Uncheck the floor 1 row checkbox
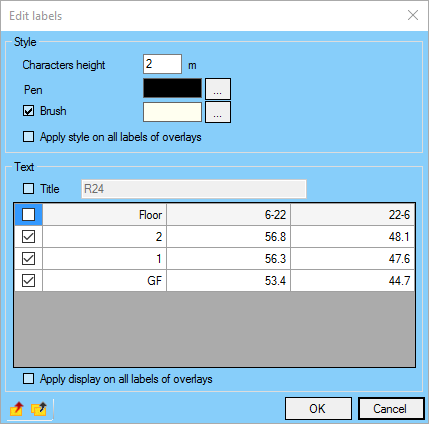The width and height of the screenshot is (429, 424). coord(28,259)
